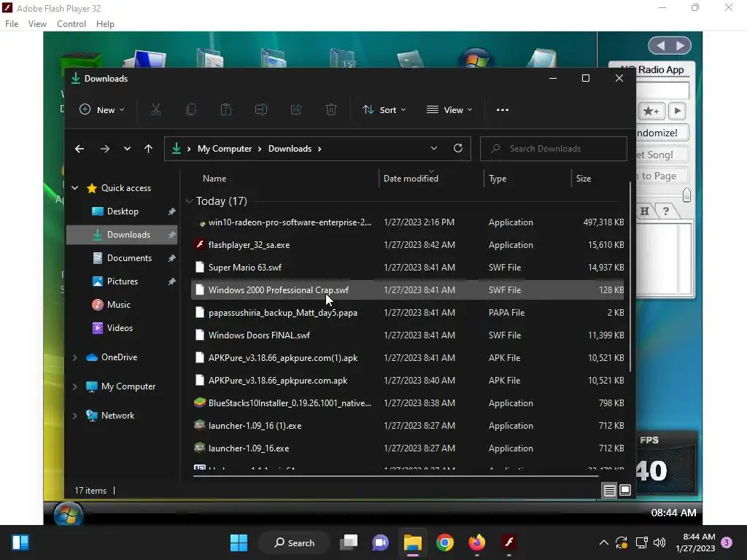The width and height of the screenshot is (747, 560).
Task: Switch to details view icon in status bar
Action: point(609,491)
